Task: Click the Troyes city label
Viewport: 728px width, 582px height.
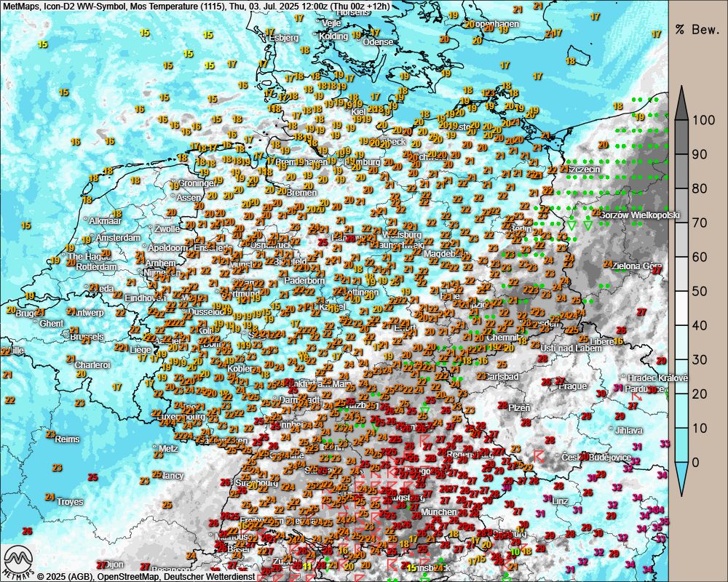Action: click(71, 502)
